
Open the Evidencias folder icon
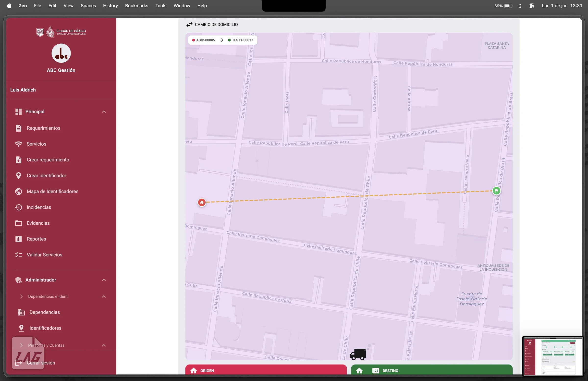[19, 223]
